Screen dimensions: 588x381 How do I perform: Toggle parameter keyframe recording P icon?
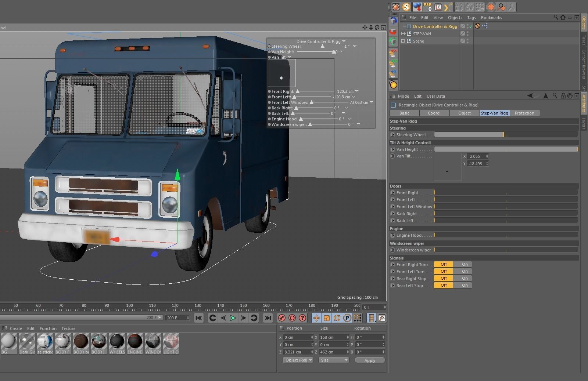click(347, 318)
